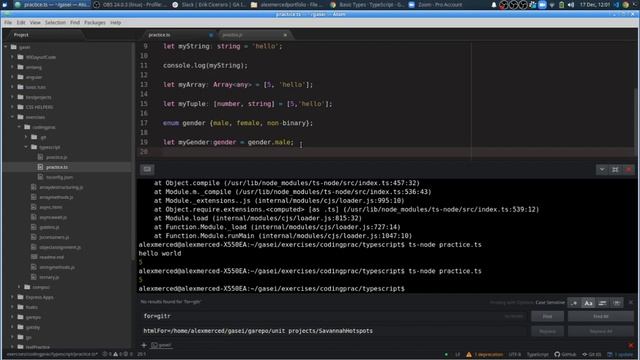
Task: Open asyncawait.js in the tree
Action: click(53, 217)
